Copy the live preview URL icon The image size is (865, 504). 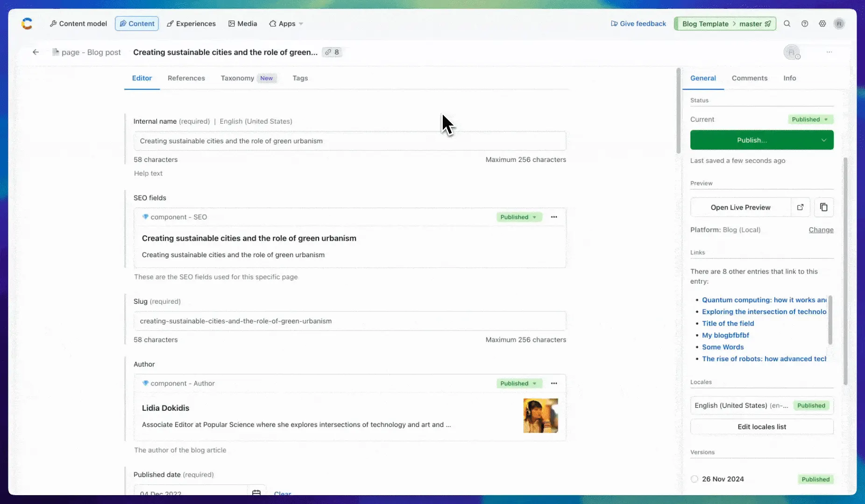coord(824,207)
